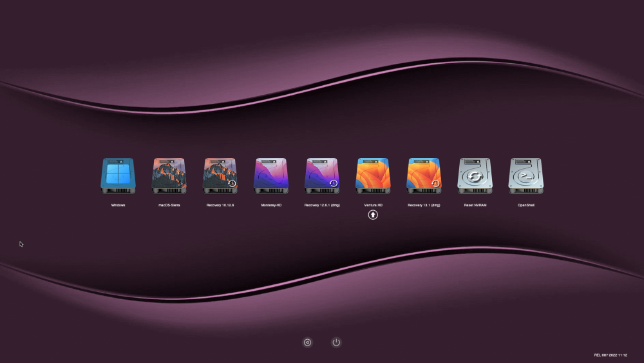Screen dimensions: 644x363
Task: Click the REL-087-2022-11-12 version text
Action: 611,355
